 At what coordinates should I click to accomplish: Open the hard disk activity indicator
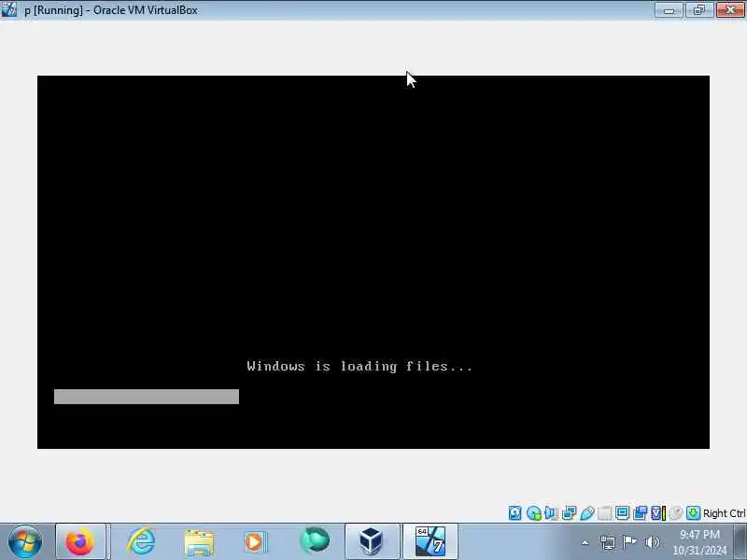tap(515, 512)
